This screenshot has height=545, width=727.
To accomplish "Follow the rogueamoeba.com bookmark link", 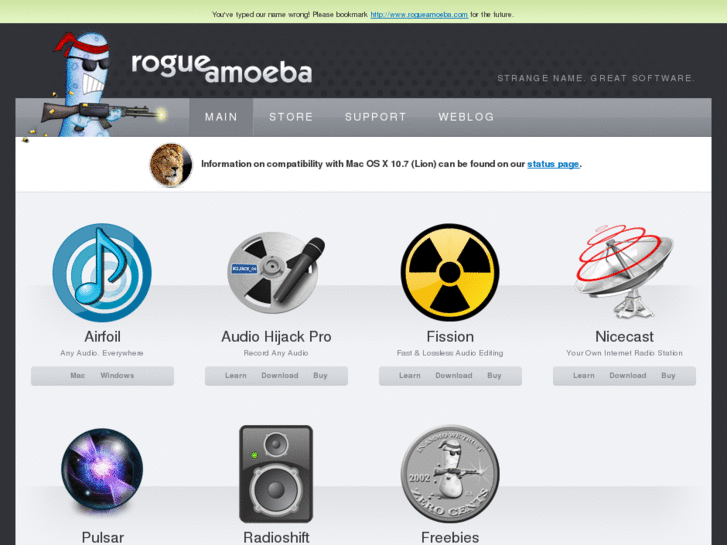I will [419, 14].
